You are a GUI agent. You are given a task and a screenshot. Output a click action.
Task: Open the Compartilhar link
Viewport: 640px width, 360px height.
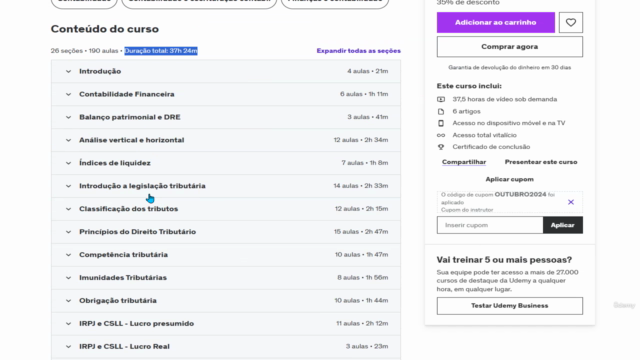pos(464,162)
